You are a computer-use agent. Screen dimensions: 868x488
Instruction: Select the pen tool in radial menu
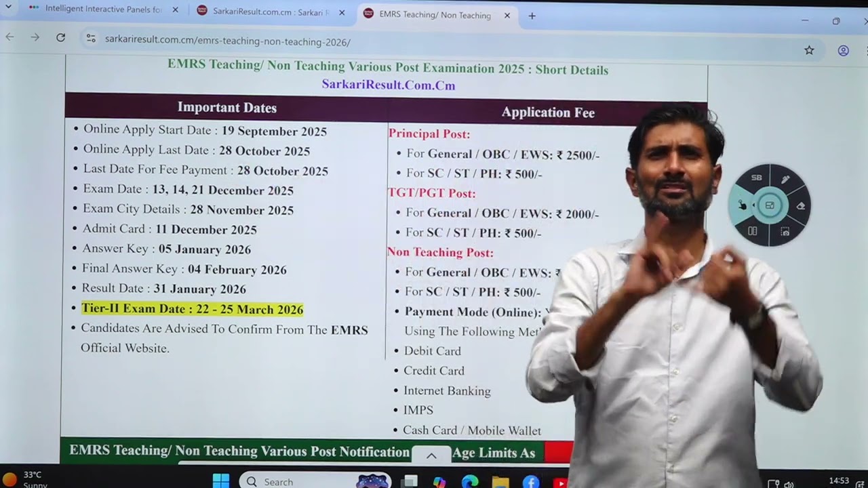(x=785, y=180)
